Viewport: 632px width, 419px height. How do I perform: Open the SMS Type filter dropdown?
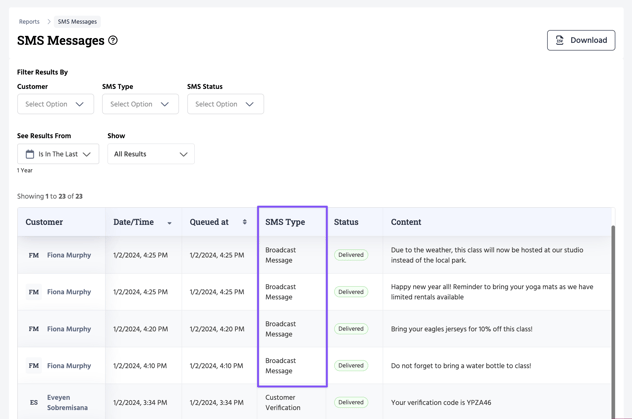[x=140, y=104]
